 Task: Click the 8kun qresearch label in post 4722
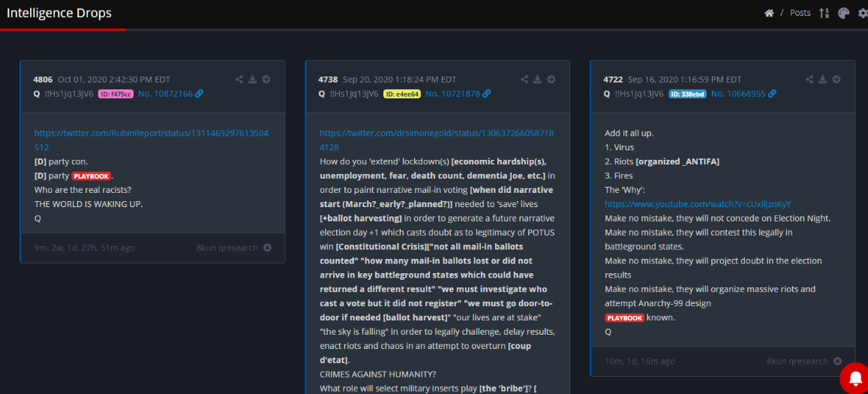point(797,361)
